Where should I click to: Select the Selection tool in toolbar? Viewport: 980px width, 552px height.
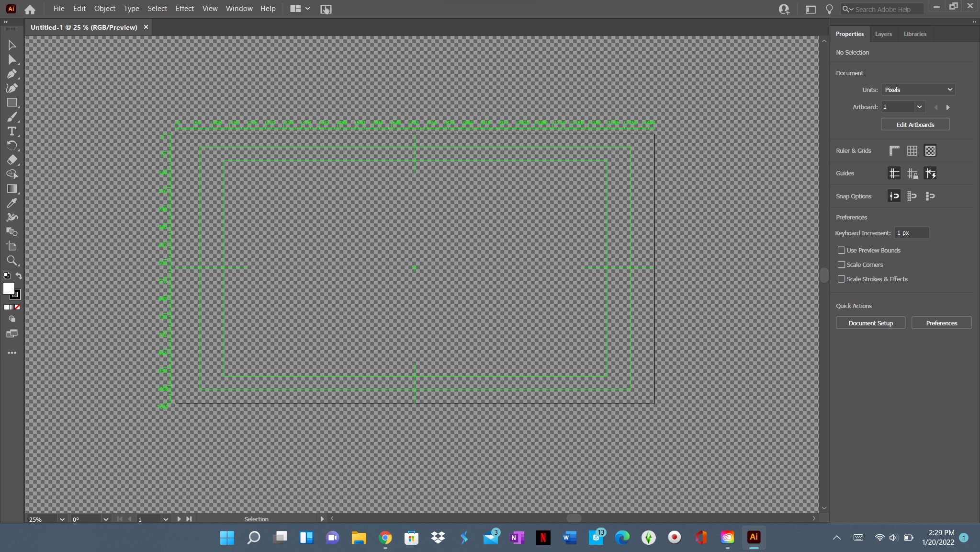11,45
